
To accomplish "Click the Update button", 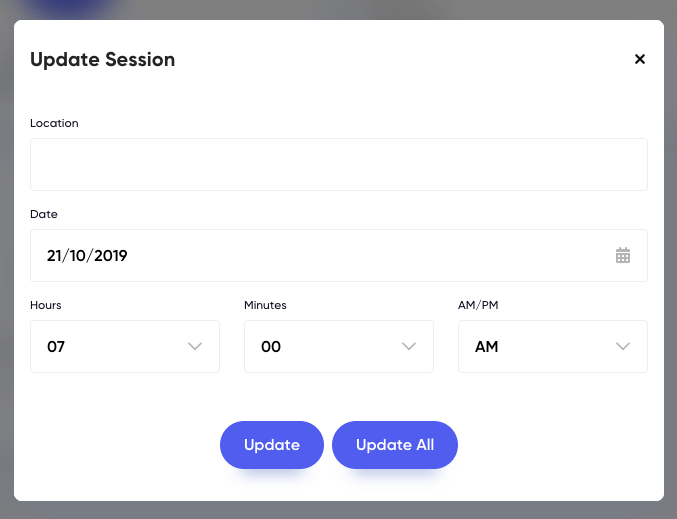I will [x=272, y=445].
